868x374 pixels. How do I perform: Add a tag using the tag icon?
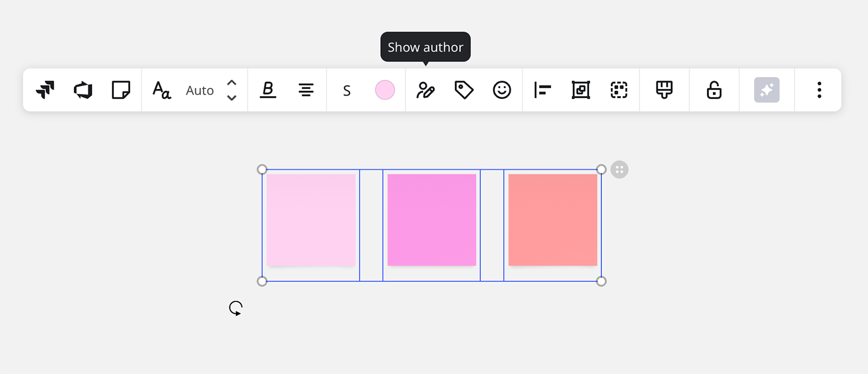pos(464,90)
